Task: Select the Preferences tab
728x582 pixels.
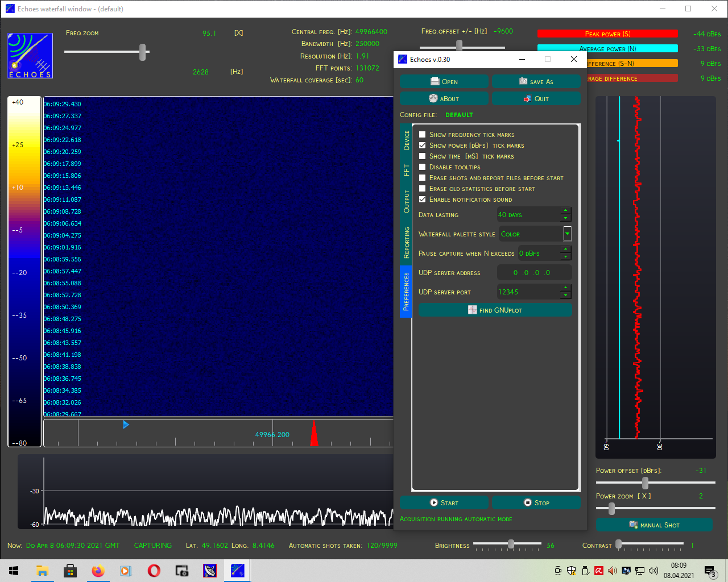Action: click(x=406, y=292)
